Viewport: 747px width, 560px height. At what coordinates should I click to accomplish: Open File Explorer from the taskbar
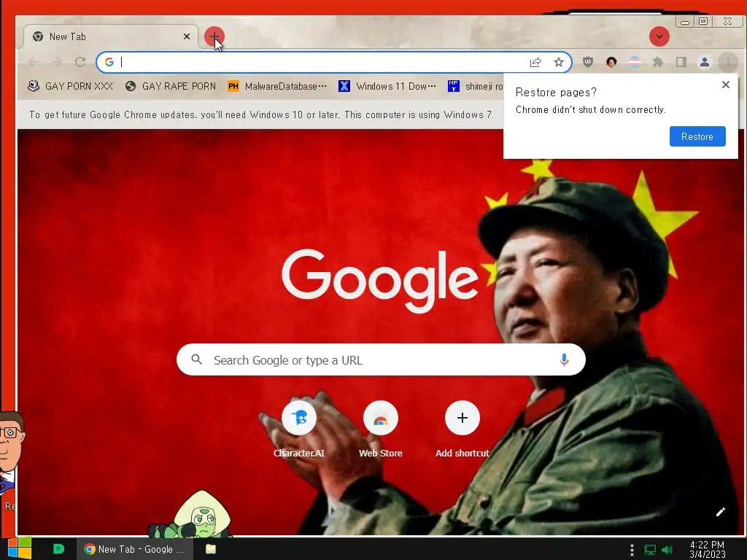tap(211, 549)
